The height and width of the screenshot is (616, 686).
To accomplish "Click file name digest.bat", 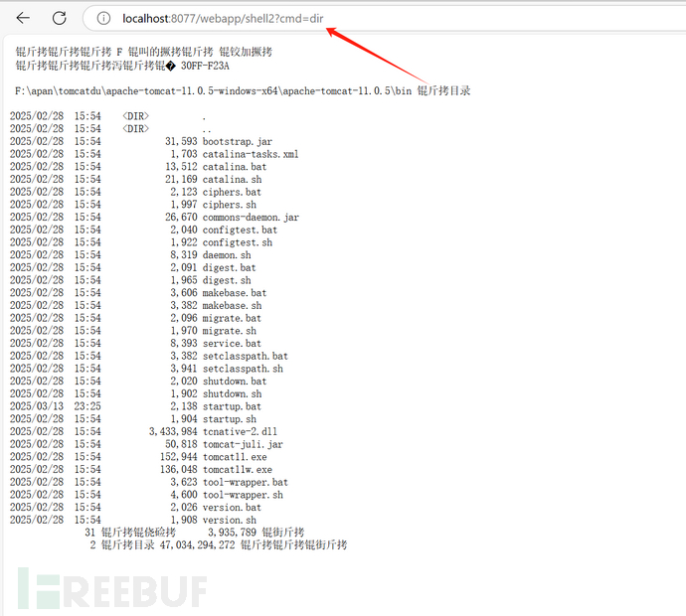I will [230, 267].
